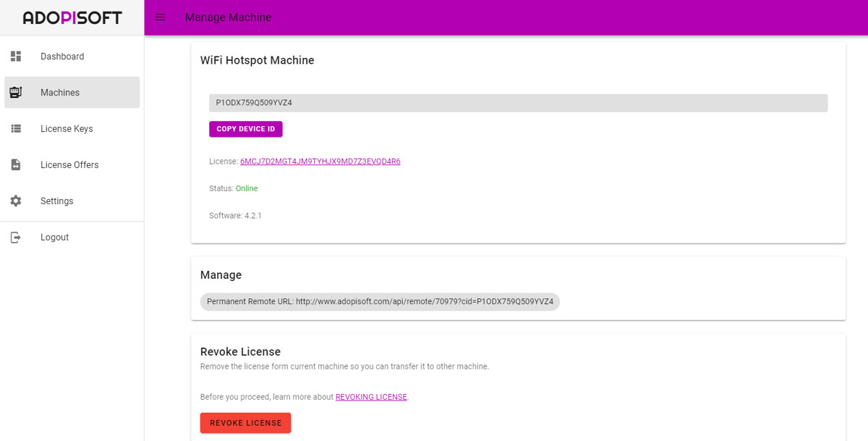Screen dimensions: 868x441
Task: Navigate to Settings in the sidebar
Action: tap(56, 201)
